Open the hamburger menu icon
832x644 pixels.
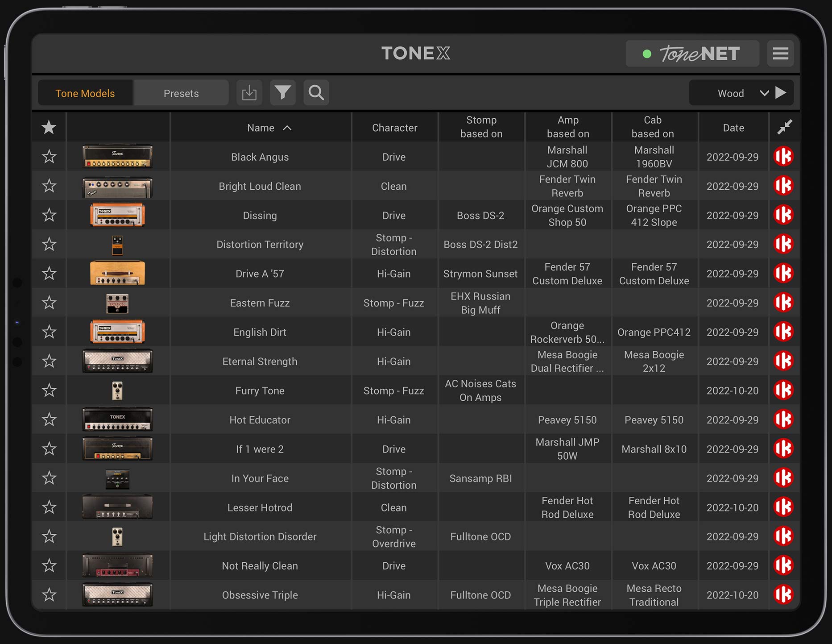tap(780, 53)
